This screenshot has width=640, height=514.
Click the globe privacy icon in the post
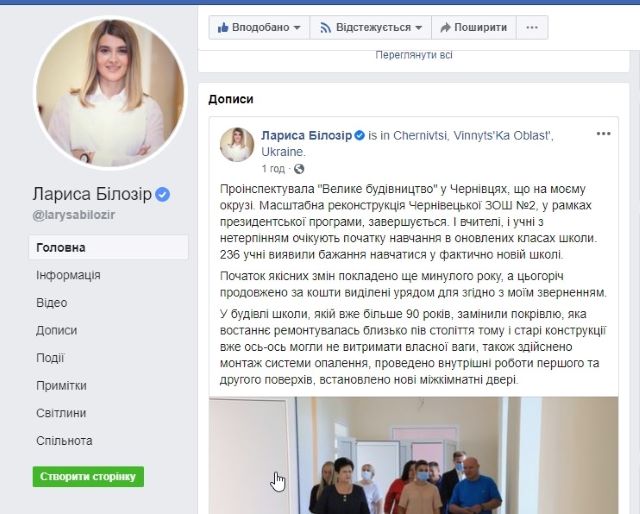click(299, 169)
